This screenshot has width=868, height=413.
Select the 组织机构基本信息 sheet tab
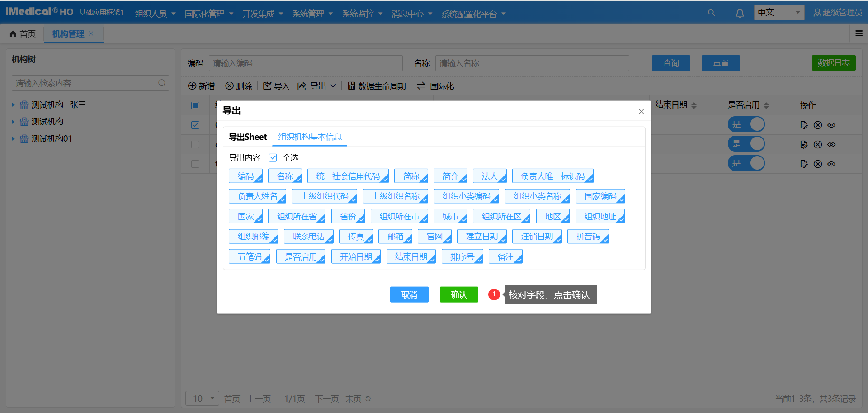click(x=310, y=137)
